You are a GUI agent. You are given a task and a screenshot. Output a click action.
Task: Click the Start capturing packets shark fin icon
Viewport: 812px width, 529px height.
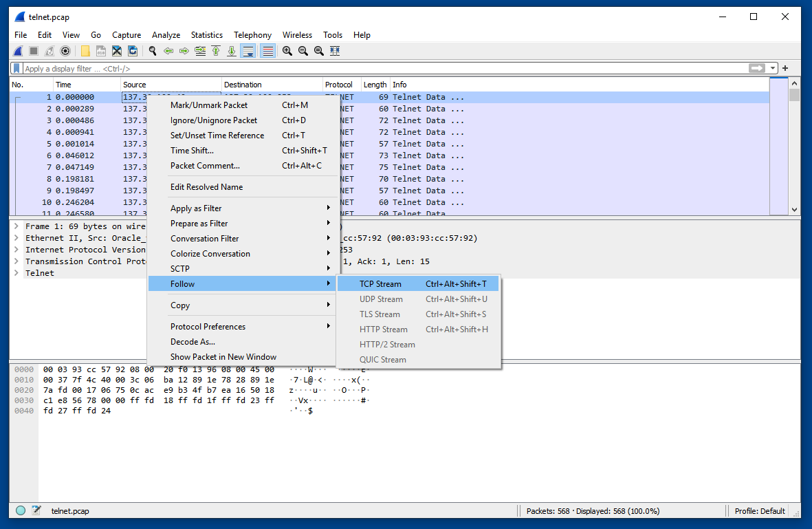click(x=18, y=51)
